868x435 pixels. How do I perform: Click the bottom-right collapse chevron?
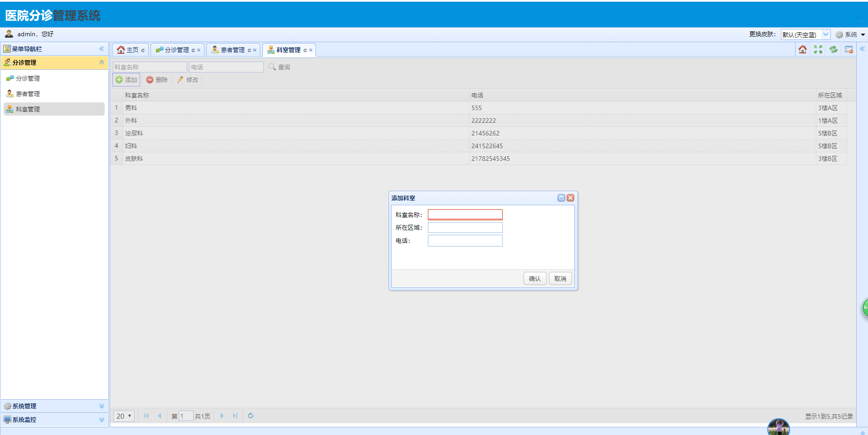tap(863, 433)
